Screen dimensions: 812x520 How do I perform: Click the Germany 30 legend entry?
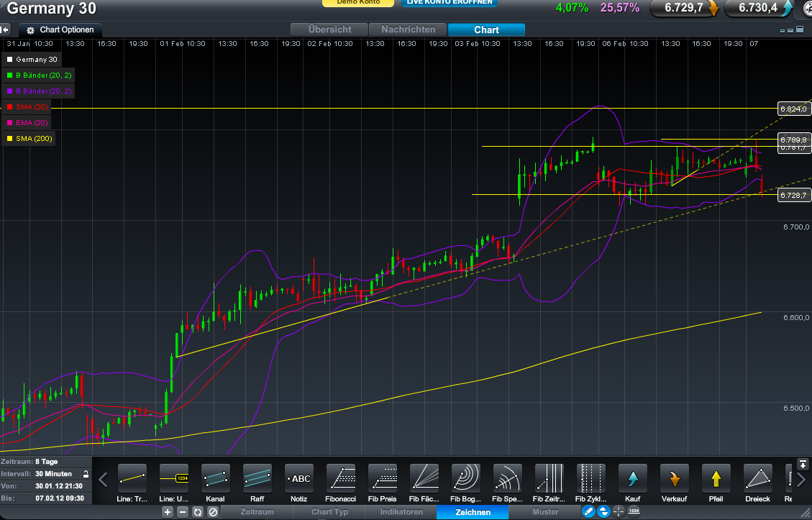point(32,60)
